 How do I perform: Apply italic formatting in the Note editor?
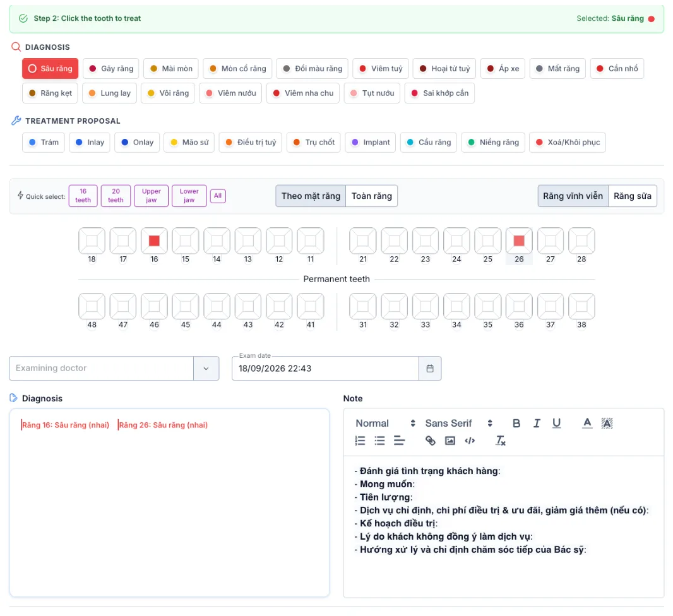537,423
